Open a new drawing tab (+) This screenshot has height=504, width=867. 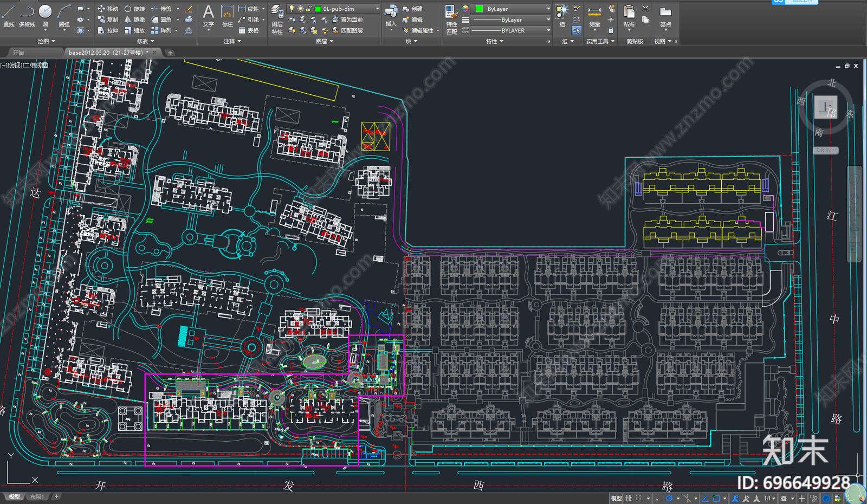[170, 53]
